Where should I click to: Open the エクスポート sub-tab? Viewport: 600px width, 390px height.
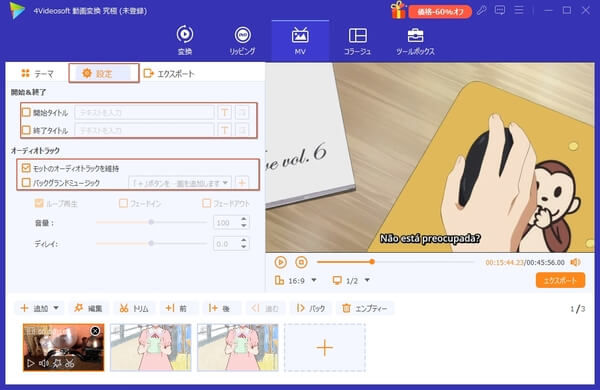click(x=169, y=73)
